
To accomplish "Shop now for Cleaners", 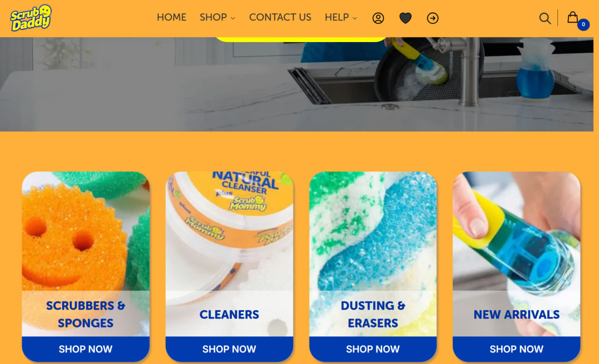I will click(229, 348).
